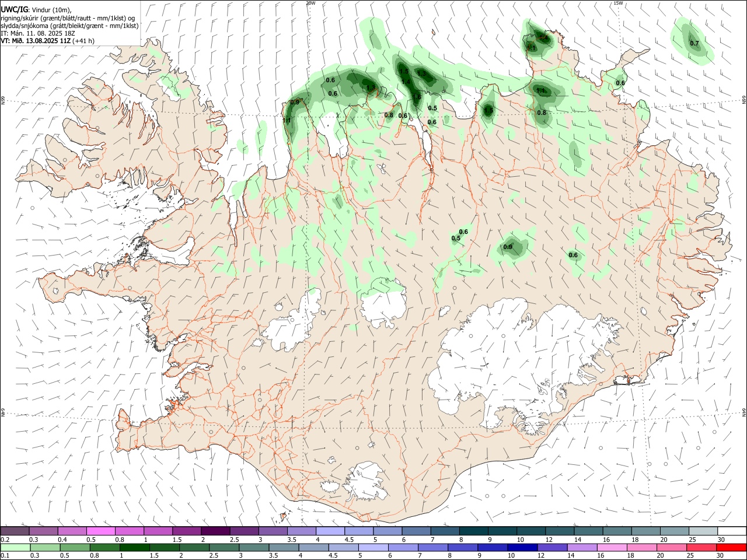747x560 pixels.
Task: Click the '15W' longitude label
Action: click(618, 3)
